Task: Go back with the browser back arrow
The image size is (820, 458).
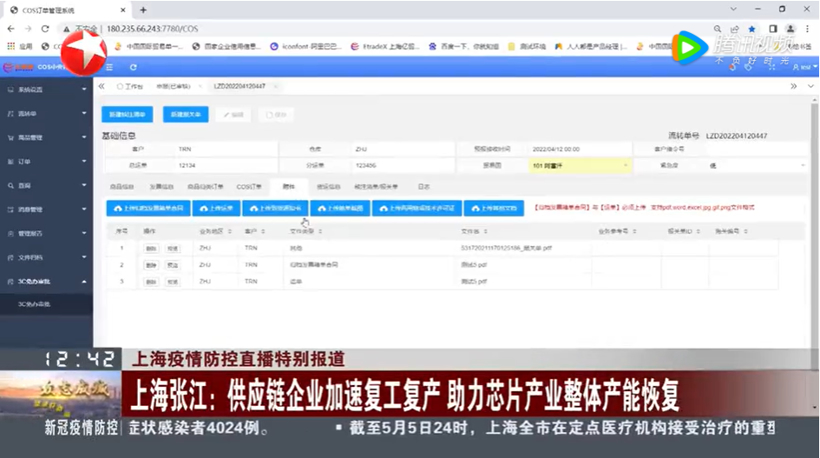Action: coord(12,29)
